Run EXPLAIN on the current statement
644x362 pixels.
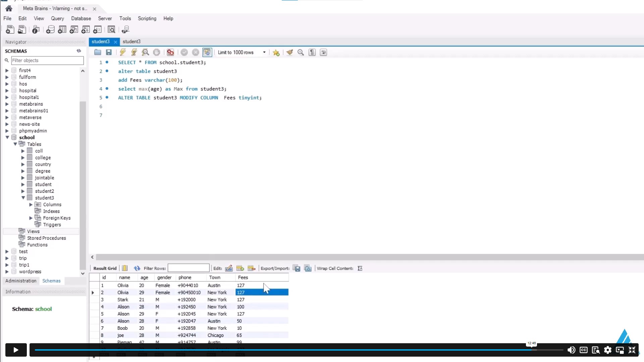pyautogui.click(x=145, y=52)
